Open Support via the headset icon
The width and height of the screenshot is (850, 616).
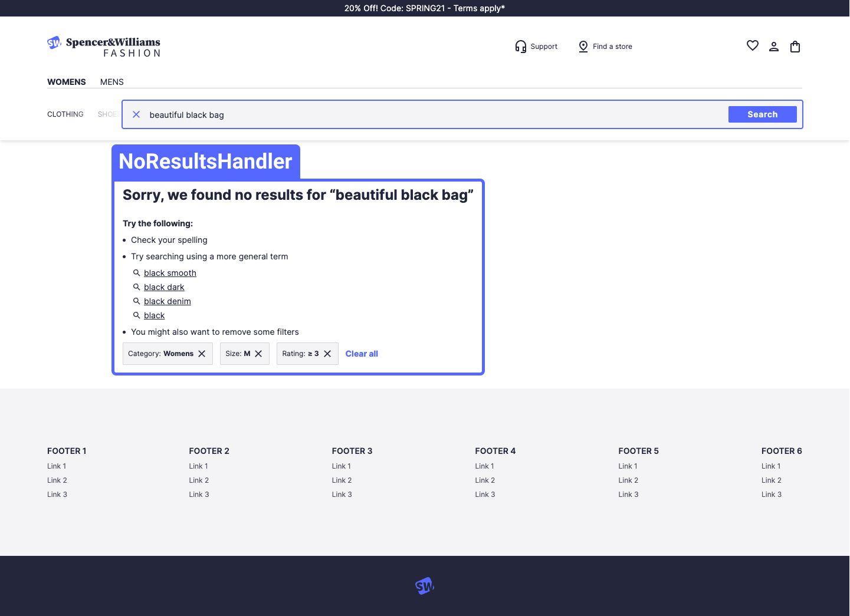520,47
